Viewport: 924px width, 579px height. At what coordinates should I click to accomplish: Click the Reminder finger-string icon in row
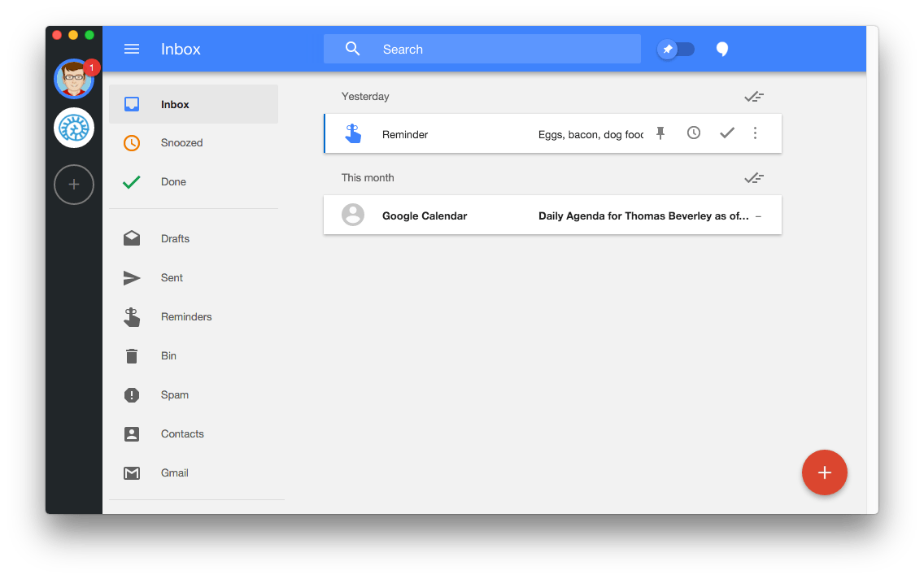pos(353,133)
